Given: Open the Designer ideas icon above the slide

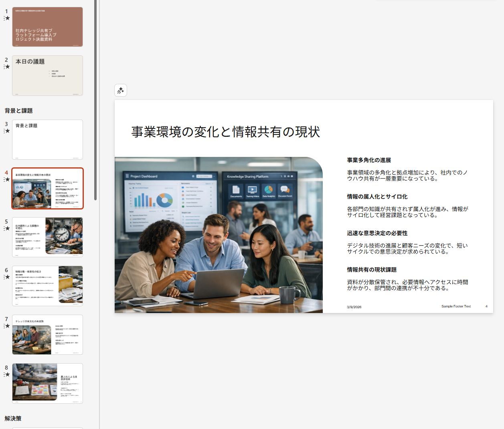Looking at the screenshot, I should pyautogui.click(x=121, y=91).
